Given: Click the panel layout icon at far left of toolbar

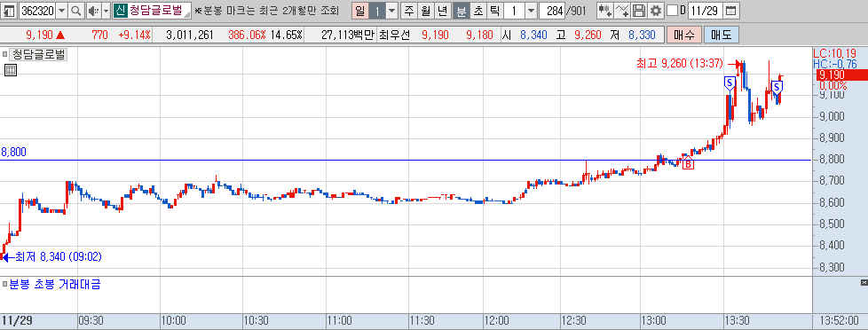Looking at the screenshot, I should pos(10,10).
